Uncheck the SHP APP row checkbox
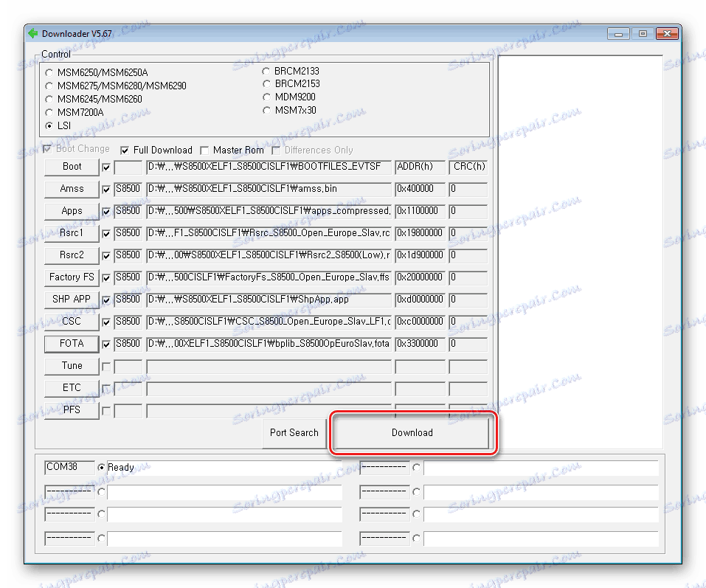This screenshot has height=588, width=706. (x=106, y=300)
